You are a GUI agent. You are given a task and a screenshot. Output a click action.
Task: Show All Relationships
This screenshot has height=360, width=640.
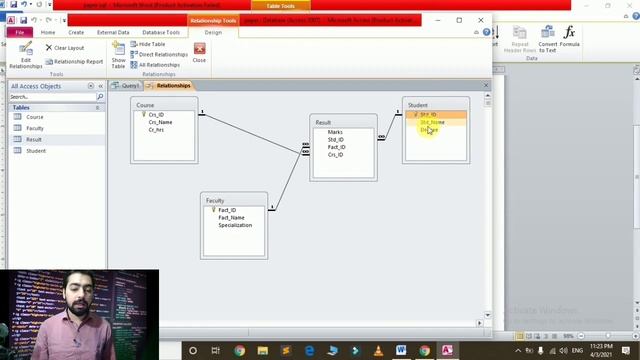point(155,65)
